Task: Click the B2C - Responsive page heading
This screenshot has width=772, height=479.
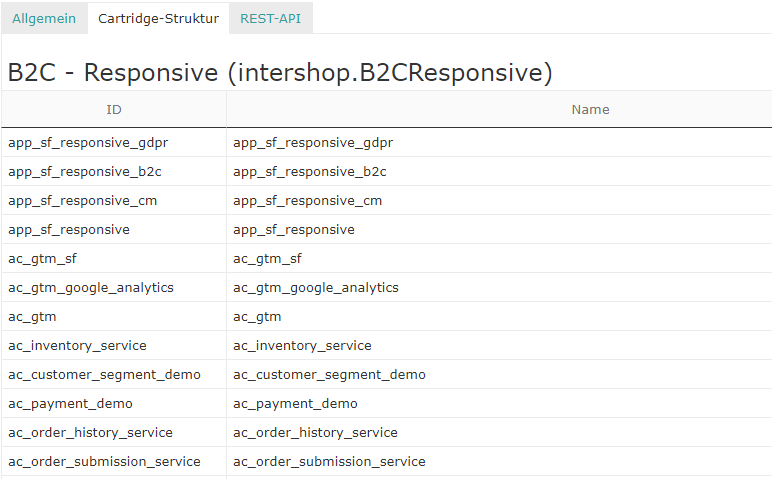Action: click(x=280, y=72)
